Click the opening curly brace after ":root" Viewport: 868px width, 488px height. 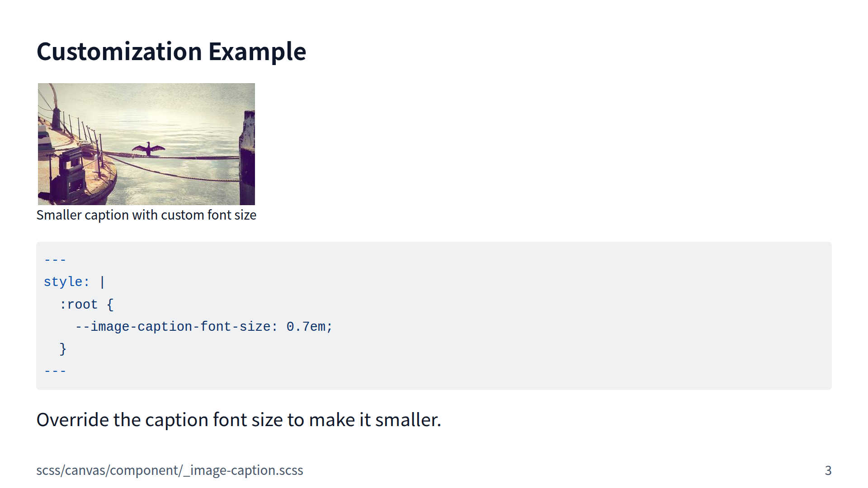(110, 305)
